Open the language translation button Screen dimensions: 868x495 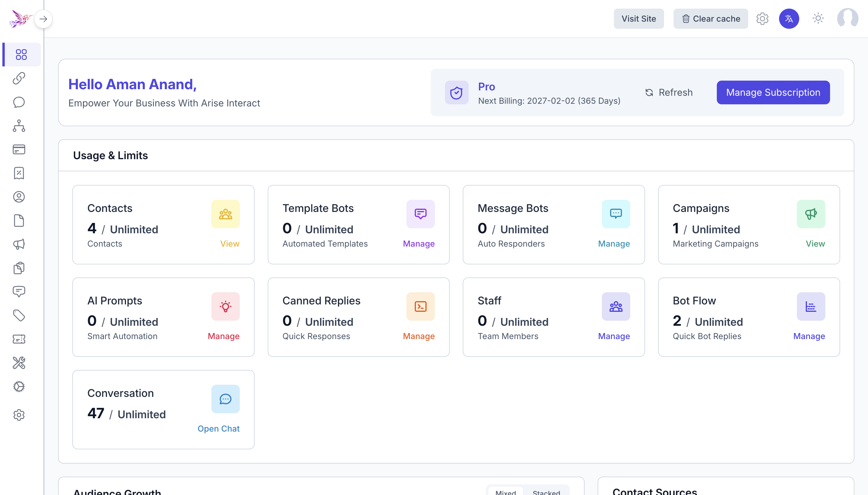tap(789, 19)
